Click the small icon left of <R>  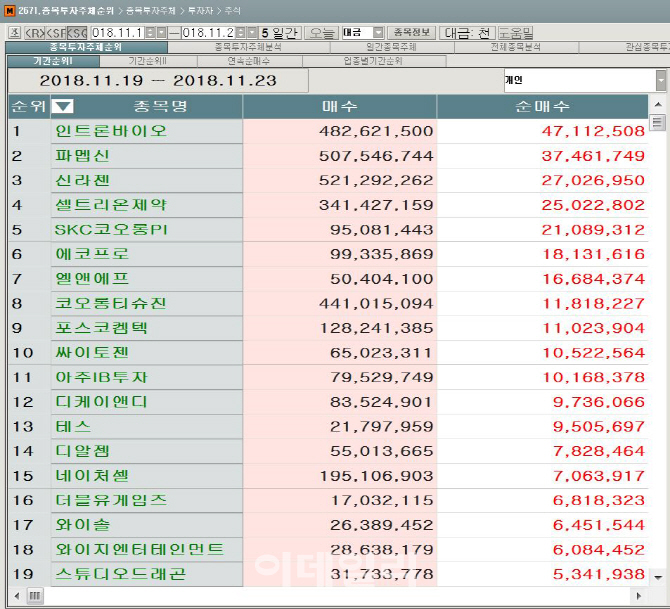click(x=14, y=32)
